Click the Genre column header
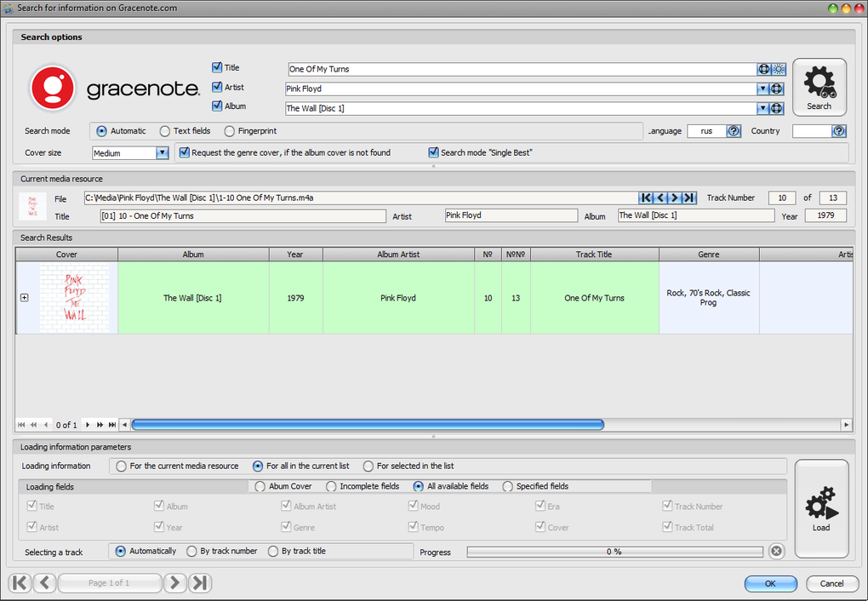Image resolution: width=868 pixels, height=601 pixels. (709, 255)
